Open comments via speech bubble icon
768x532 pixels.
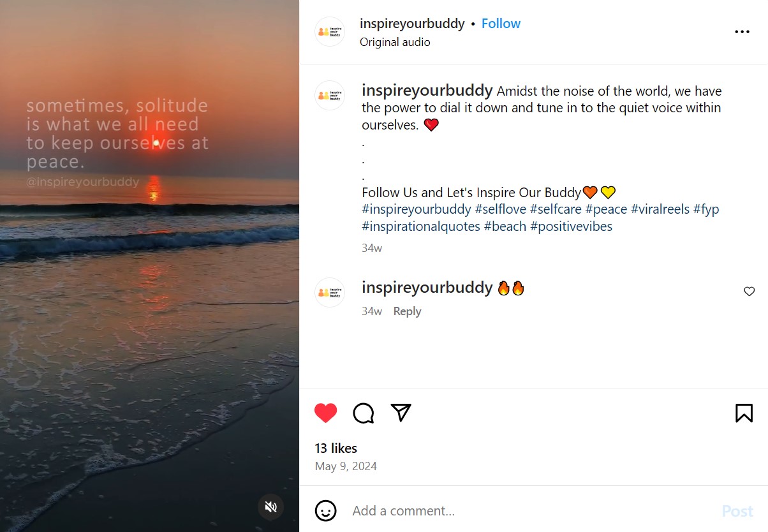click(364, 413)
